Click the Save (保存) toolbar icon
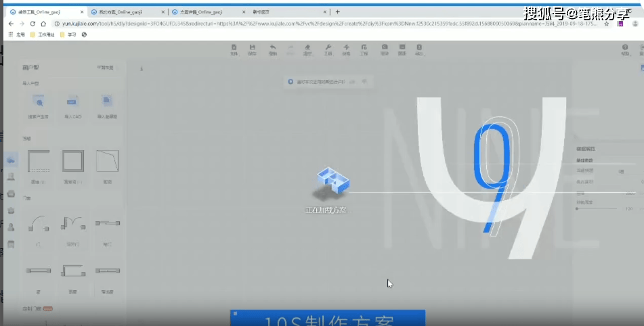Screen dimensions: 644x326 pos(253,48)
